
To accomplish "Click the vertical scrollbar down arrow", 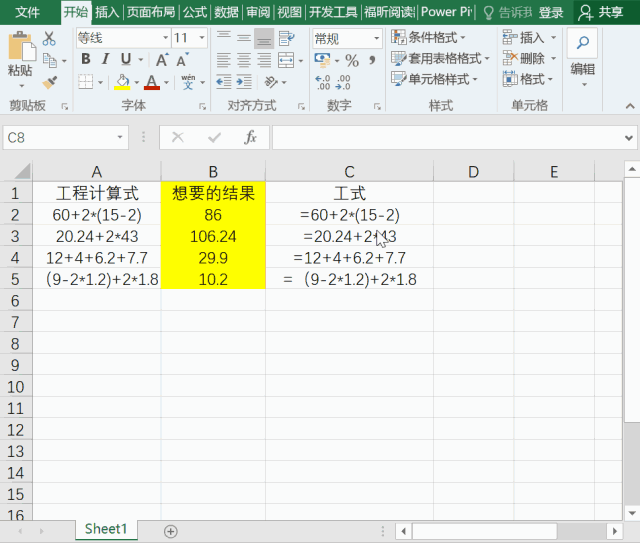I will pos(632,513).
